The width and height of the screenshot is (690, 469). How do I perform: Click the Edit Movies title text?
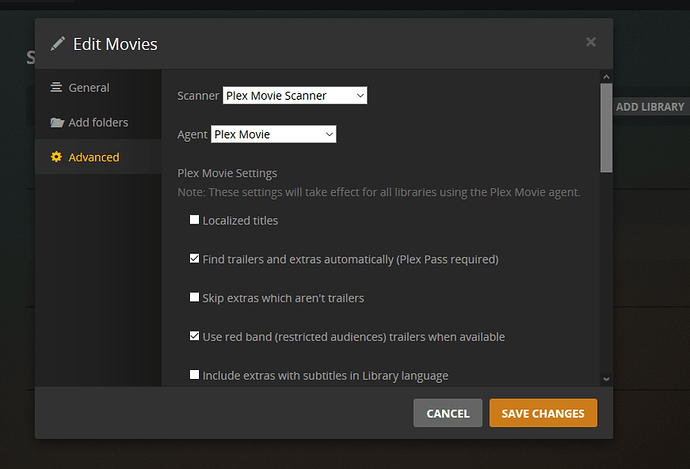coord(115,44)
